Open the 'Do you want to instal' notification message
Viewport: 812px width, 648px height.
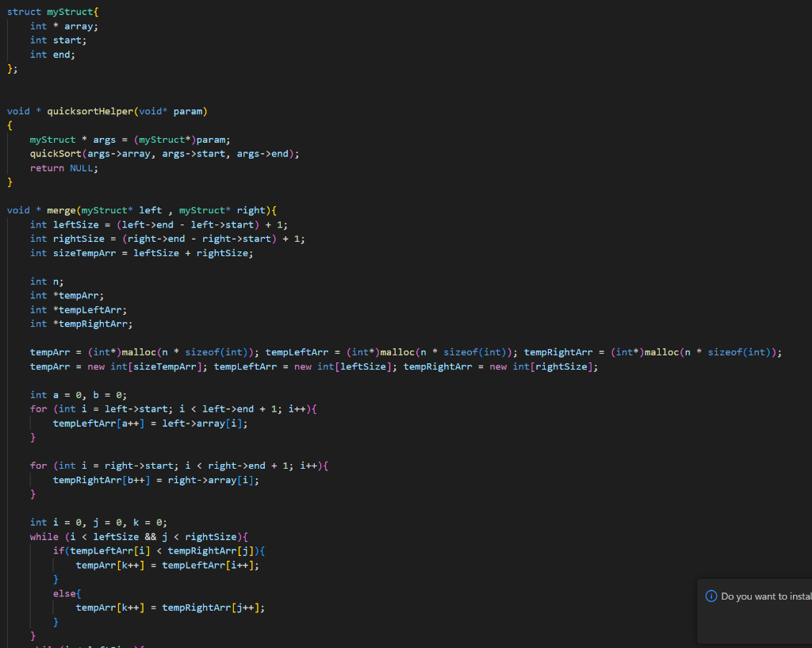765,596
